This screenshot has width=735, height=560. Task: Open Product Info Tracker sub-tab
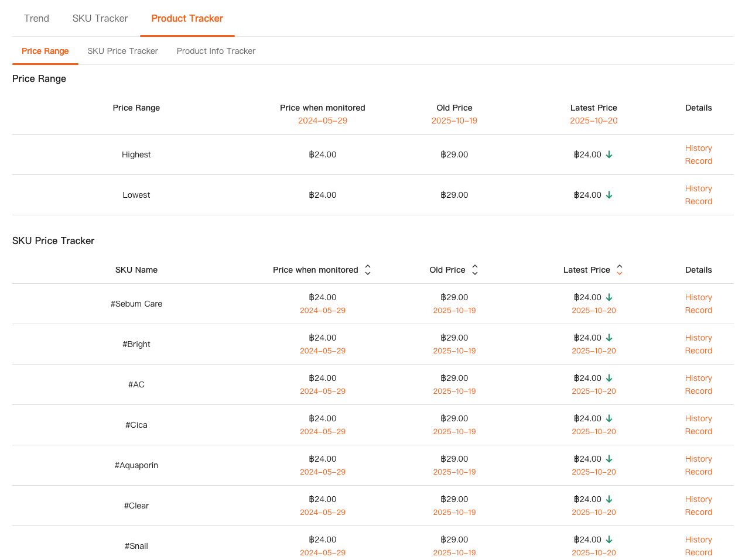[x=216, y=51]
